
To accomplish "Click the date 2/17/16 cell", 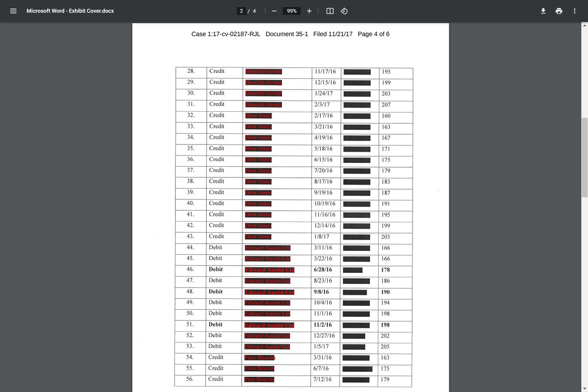I will tap(323, 116).
